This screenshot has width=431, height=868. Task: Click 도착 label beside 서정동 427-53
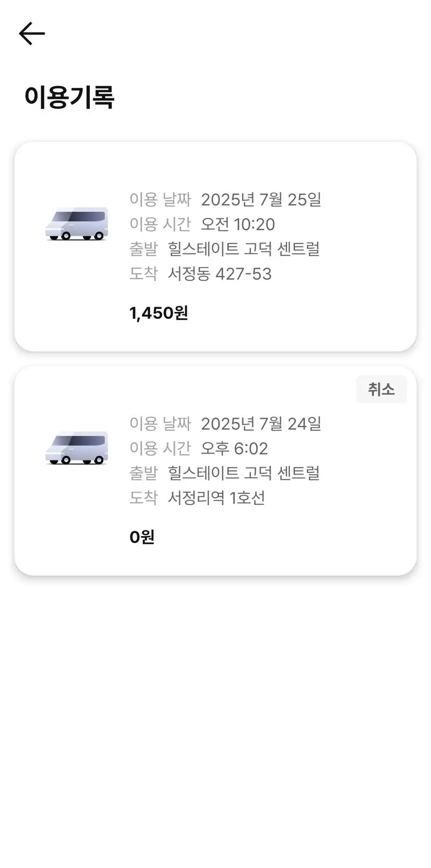click(x=144, y=274)
